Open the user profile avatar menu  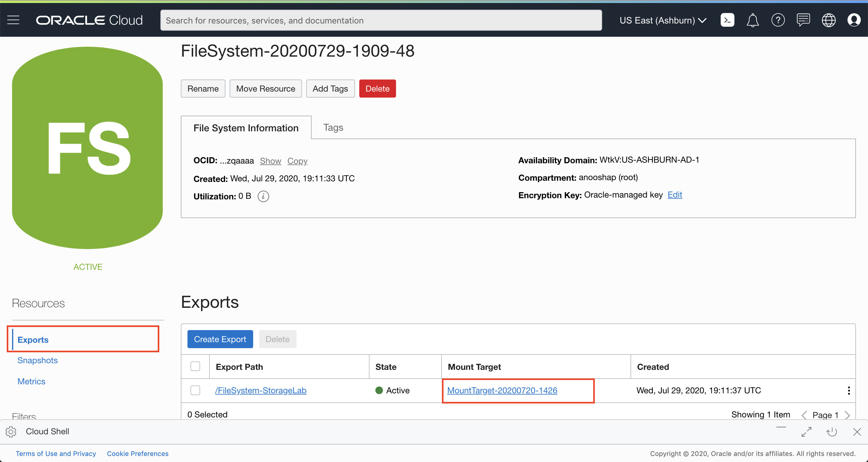point(854,20)
